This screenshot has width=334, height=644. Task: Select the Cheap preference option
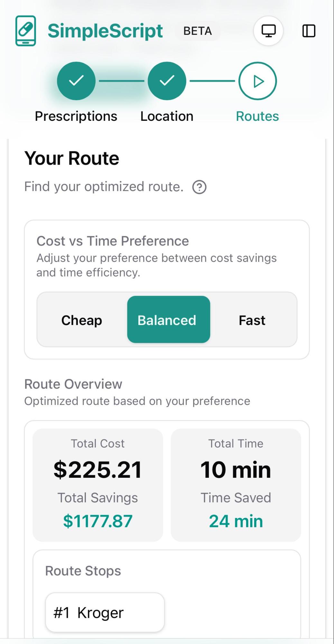click(x=82, y=320)
